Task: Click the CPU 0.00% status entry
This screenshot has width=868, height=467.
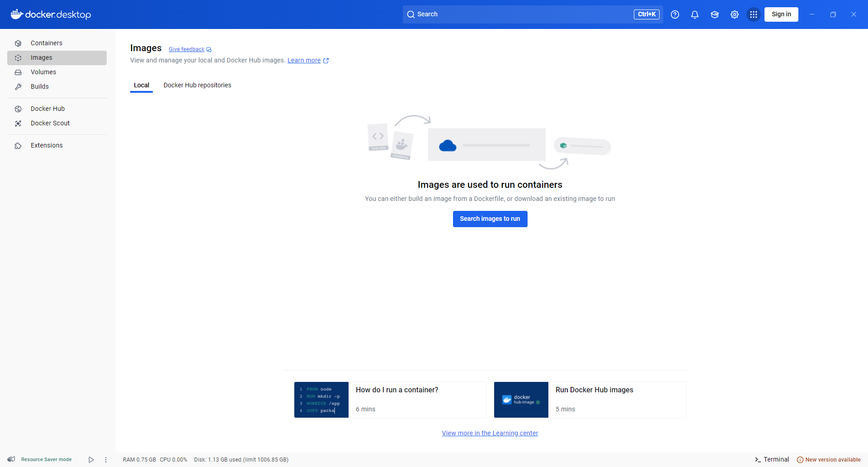Action: click(x=173, y=460)
